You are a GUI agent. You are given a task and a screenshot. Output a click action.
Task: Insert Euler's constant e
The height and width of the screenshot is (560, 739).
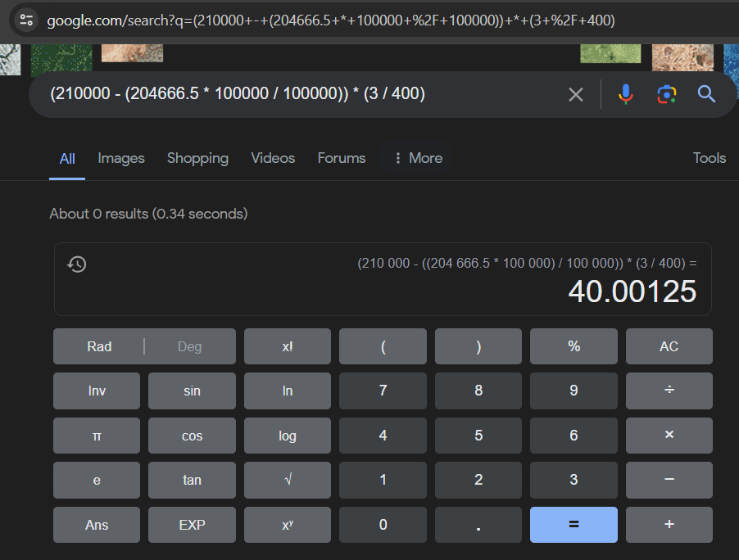tap(97, 480)
